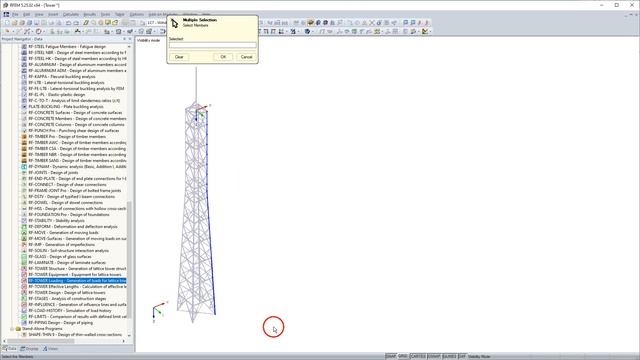Select RF-IMP generation of imperfections
Screen dimensions: 640x360
61,244
